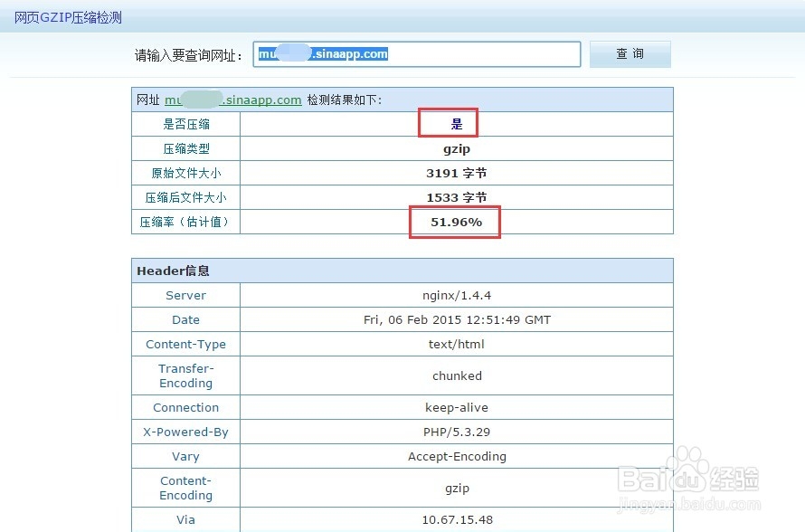The width and height of the screenshot is (805, 532).
Task: Select the 10.67.15.48 Via value
Action: (x=457, y=519)
